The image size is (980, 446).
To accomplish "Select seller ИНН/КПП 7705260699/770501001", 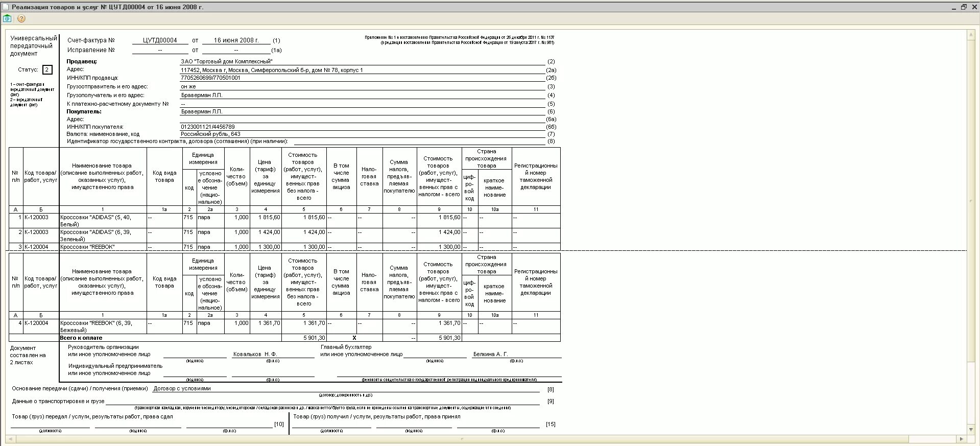I will pyautogui.click(x=210, y=78).
